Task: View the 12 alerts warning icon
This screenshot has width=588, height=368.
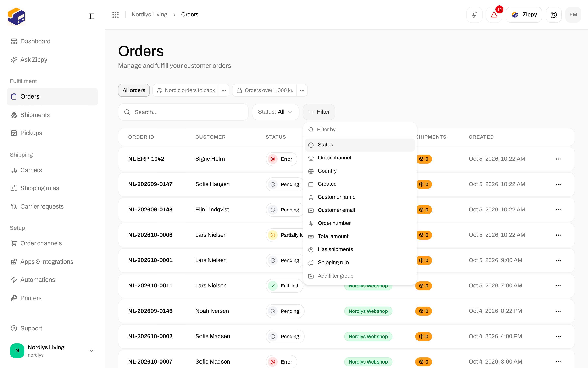Action: (494, 15)
